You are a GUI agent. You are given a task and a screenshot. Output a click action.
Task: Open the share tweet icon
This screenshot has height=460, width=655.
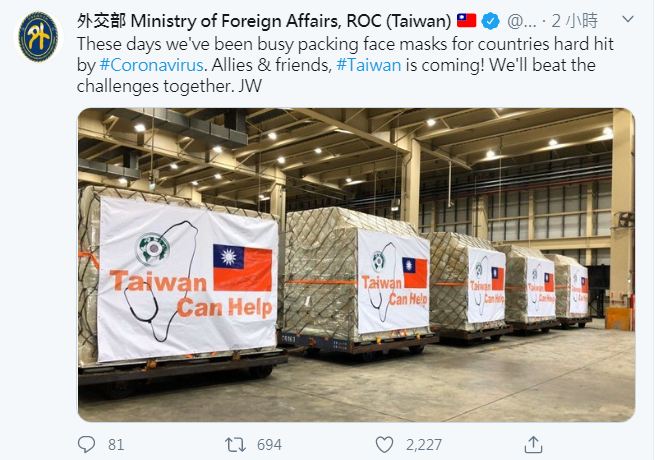(533, 445)
